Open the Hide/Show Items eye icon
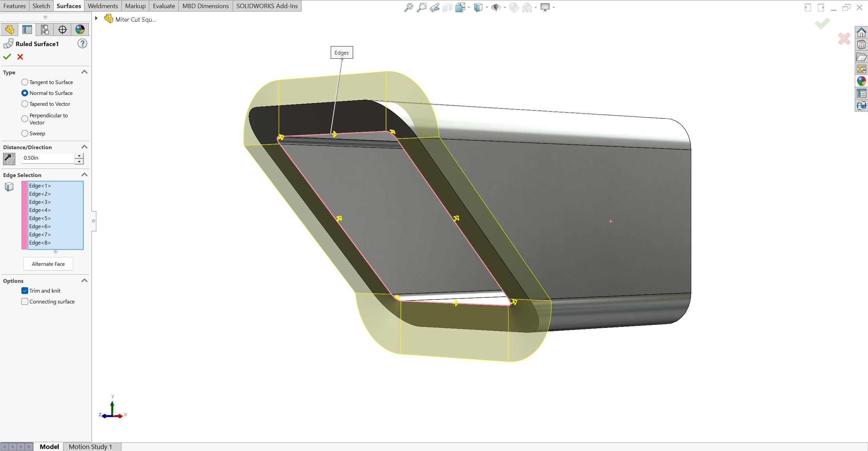Screen dimensions: 868x451 click(496, 7)
